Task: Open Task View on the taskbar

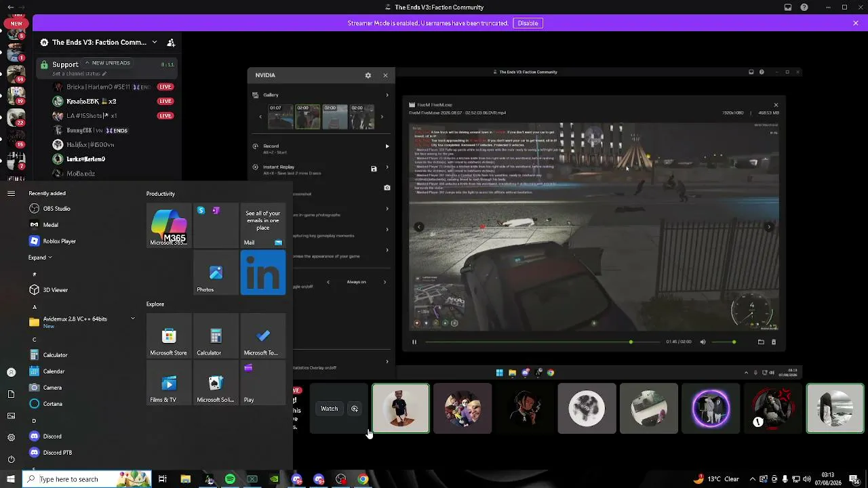Action: point(163,479)
